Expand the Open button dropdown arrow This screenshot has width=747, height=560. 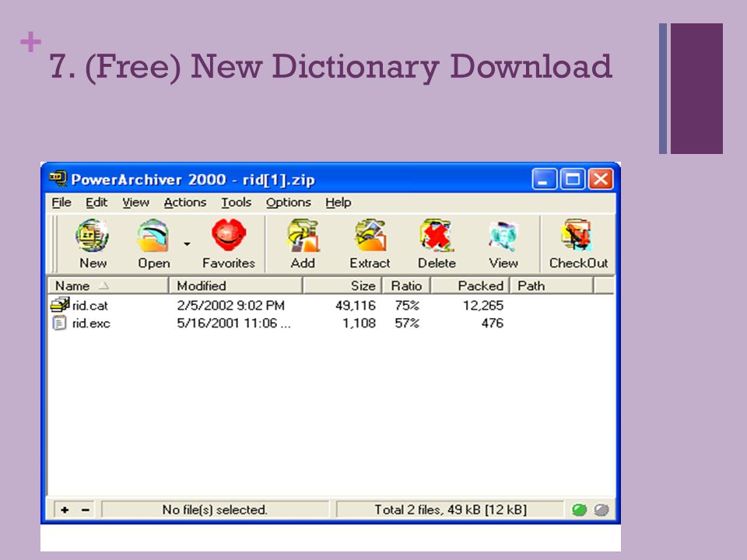pos(187,243)
